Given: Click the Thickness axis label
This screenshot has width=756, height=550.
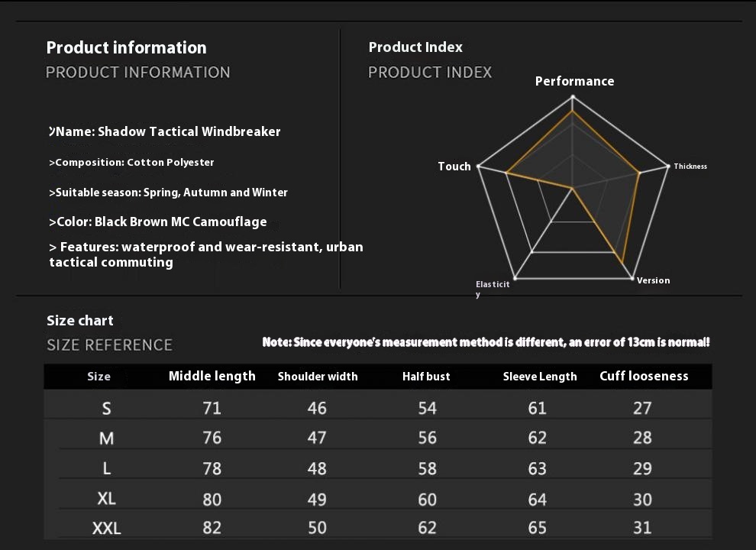Looking at the screenshot, I should pos(690,167).
